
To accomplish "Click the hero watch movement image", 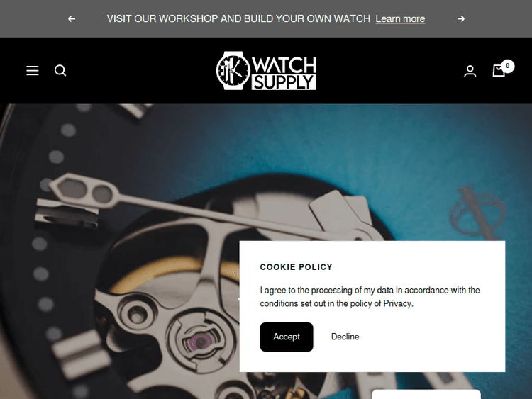I will (135, 251).
